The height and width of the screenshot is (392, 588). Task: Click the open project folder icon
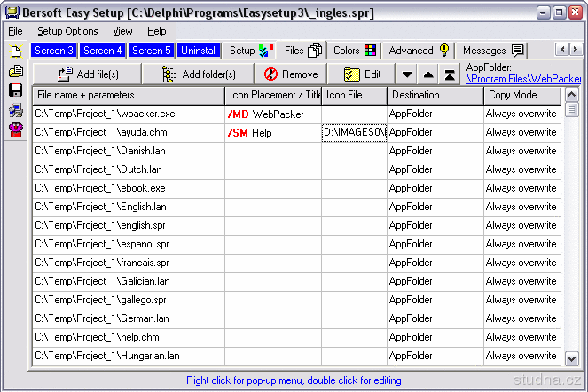15,71
